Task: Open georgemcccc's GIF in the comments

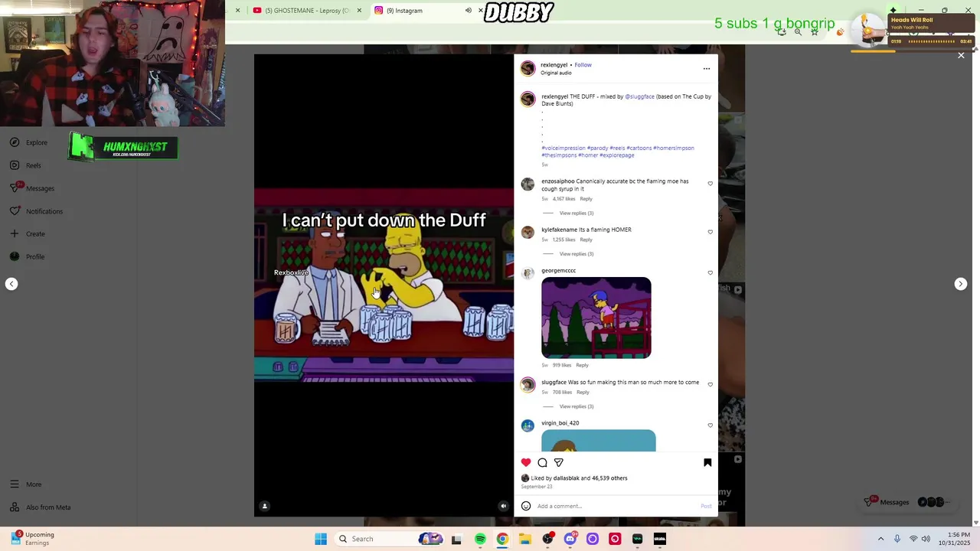Action: (596, 318)
